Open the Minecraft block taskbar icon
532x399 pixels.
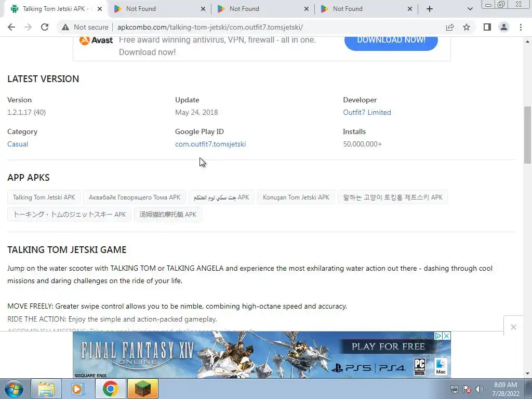143,389
